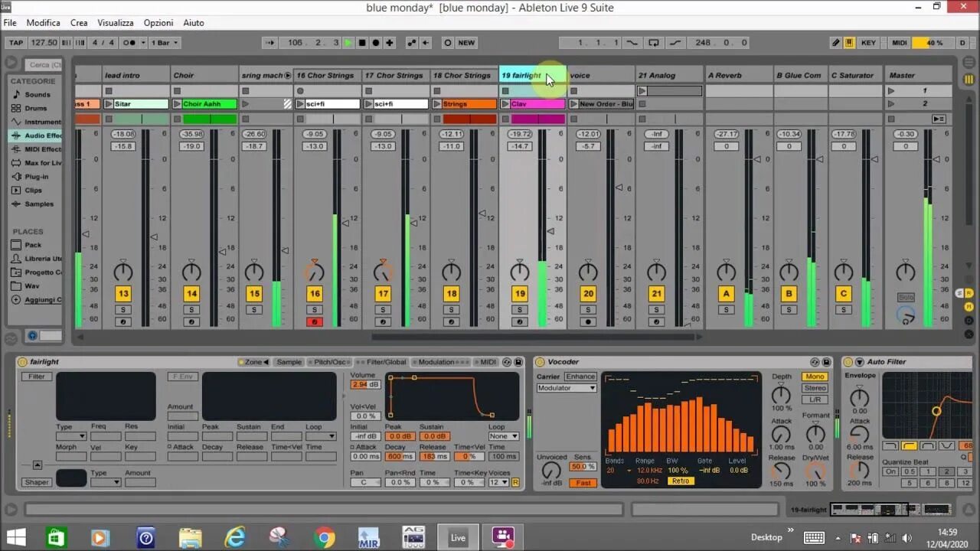Activate Draw Mode with the pencil icon
This screenshot has width=980, height=551.
(x=836, y=43)
